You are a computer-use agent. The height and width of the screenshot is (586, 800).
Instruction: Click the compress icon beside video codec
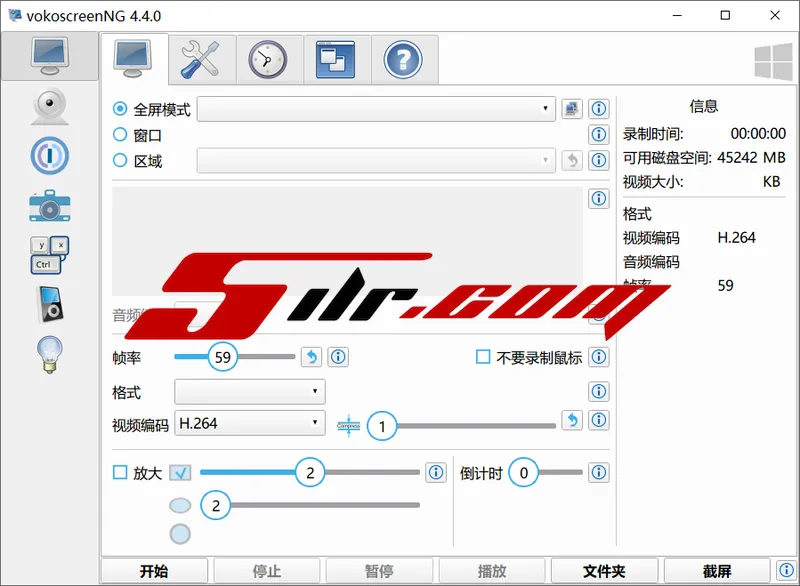point(348,425)
